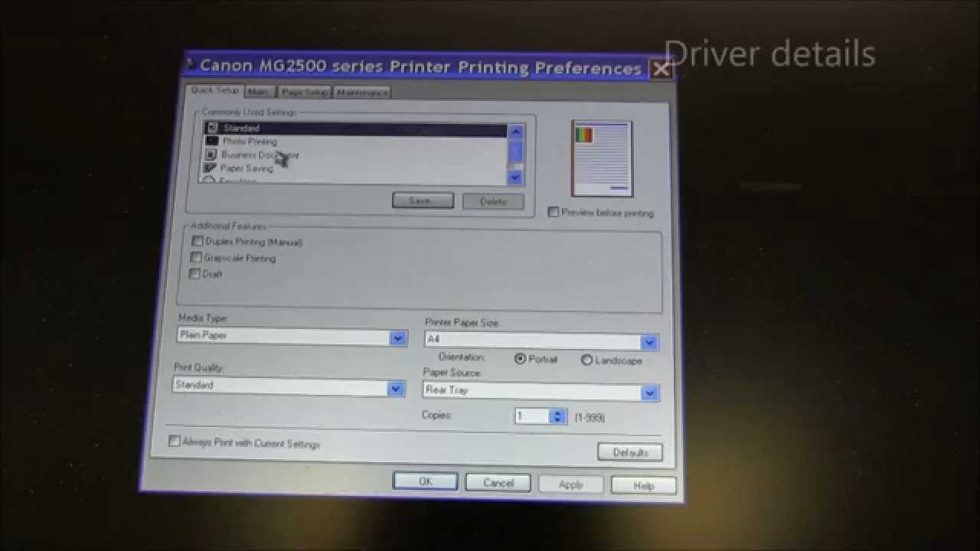The image size is (980, 551).
Task: Confirm with the OK button
Action: pos(426,481)
